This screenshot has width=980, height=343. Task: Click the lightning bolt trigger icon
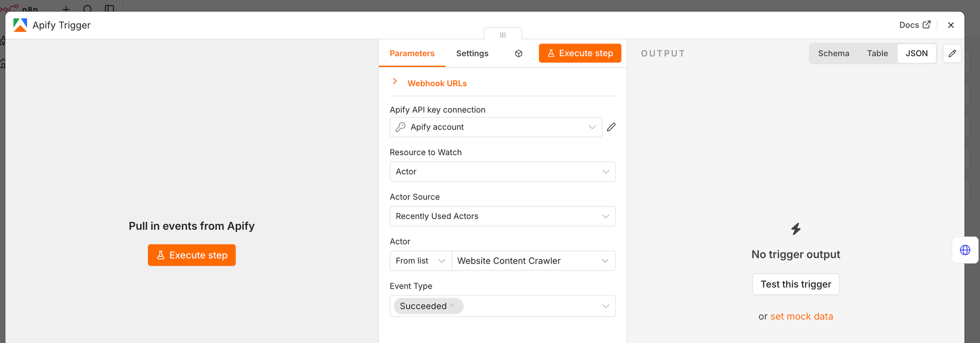[x=796, y=229]
